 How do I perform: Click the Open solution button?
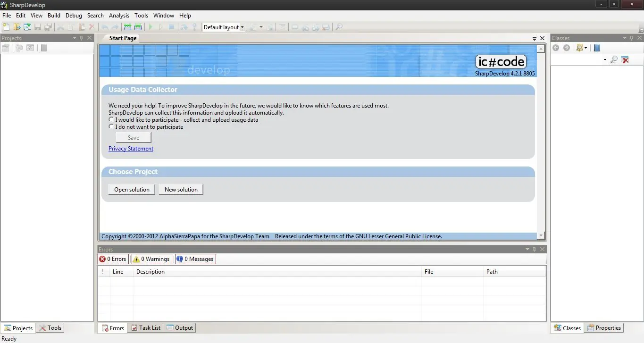coord(132,190)
